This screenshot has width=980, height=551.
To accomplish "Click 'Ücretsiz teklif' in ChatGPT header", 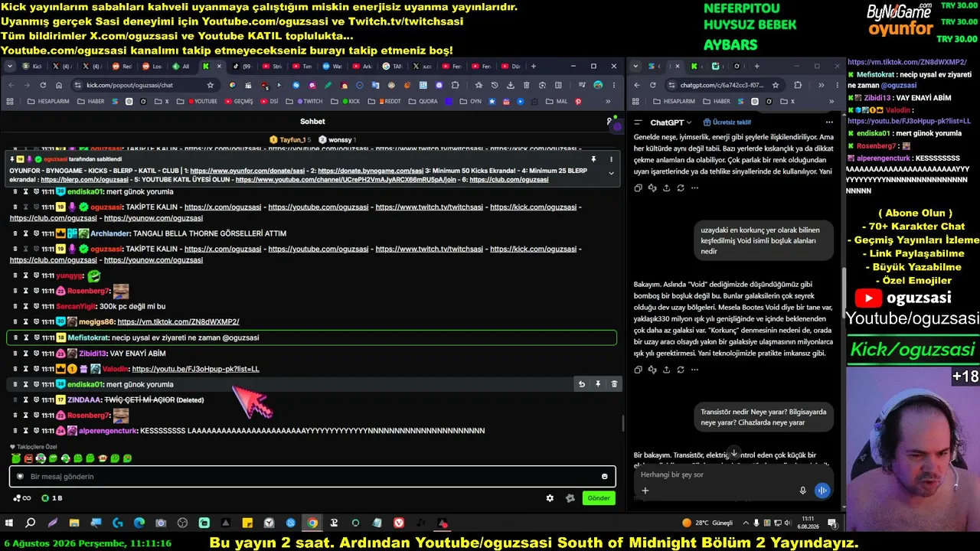I will [727, 122].
